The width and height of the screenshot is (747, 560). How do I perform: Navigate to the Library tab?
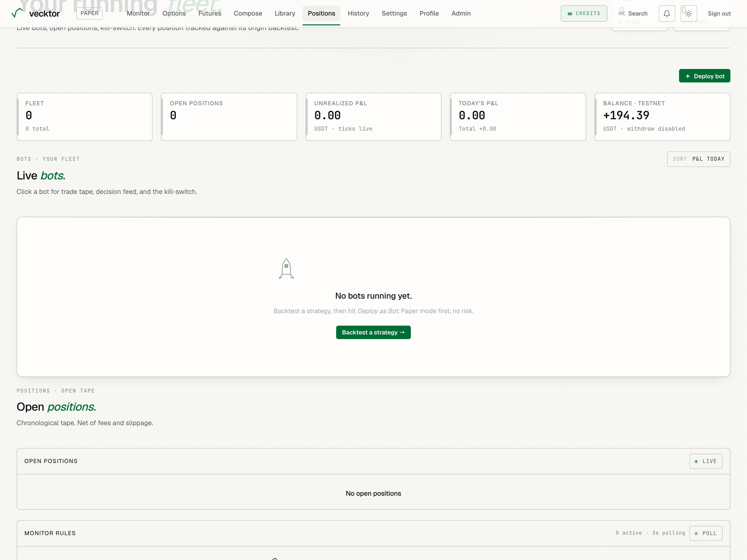(285, 13)
